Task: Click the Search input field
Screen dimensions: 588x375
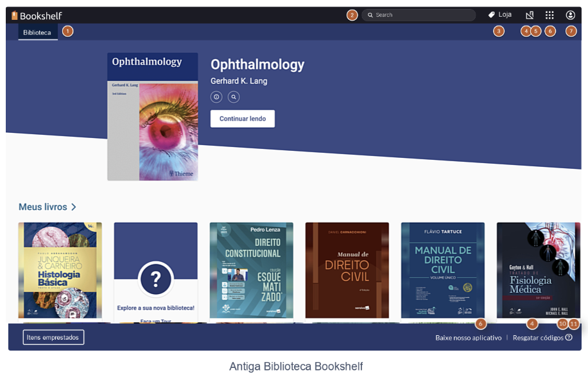Action: 419,15
